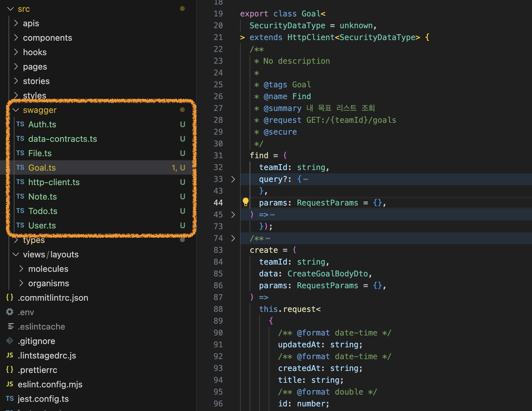This screenshot has width=532, height=411.
Task: Expand the hooks folder chevron
Action: click(16, 52)
